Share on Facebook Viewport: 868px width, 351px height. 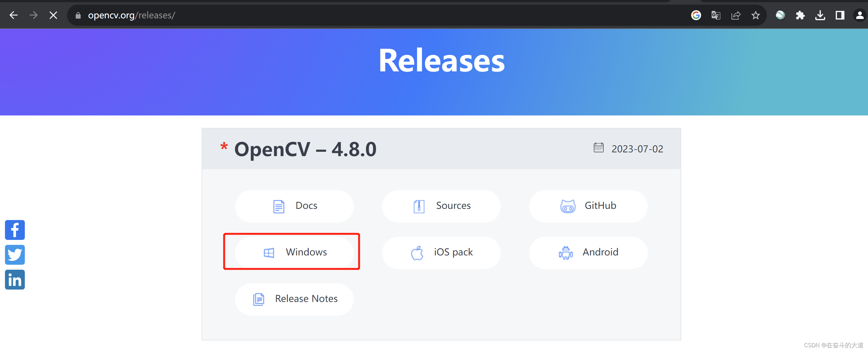point(15,230)
